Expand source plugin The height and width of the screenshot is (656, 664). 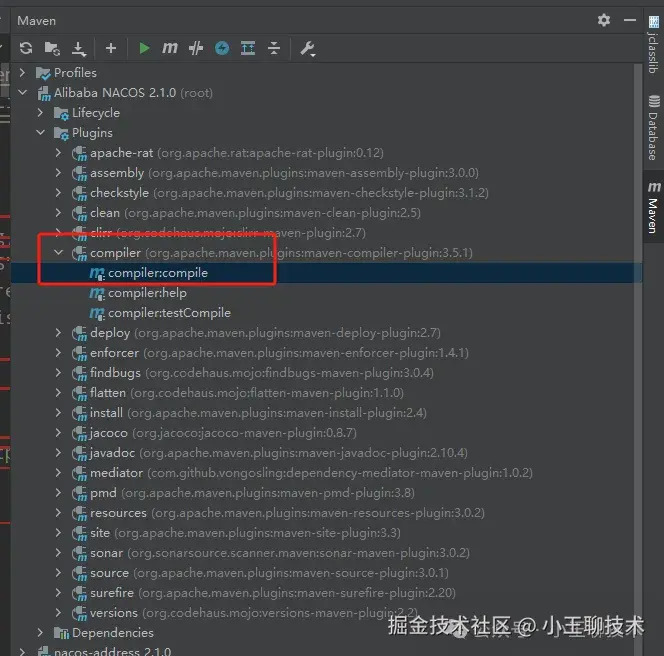[x=58, y=573]
